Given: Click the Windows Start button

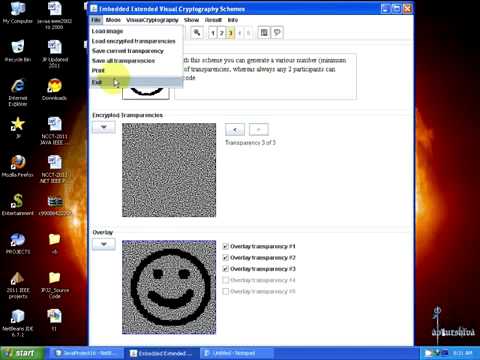Looking at the screenshot, I should (21, 353).
